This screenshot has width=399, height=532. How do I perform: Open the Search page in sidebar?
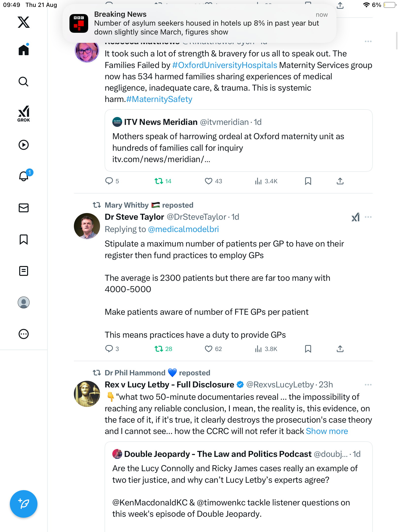tap(24, 82)
